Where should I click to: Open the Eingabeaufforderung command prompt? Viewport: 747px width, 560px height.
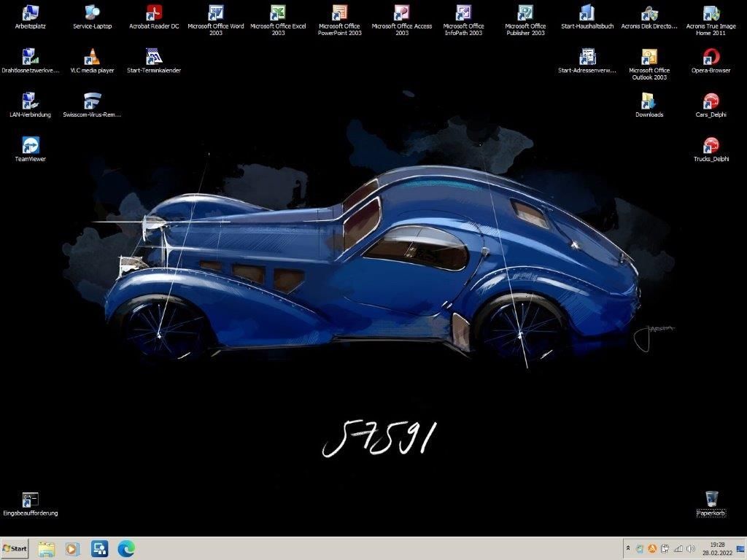29,498
